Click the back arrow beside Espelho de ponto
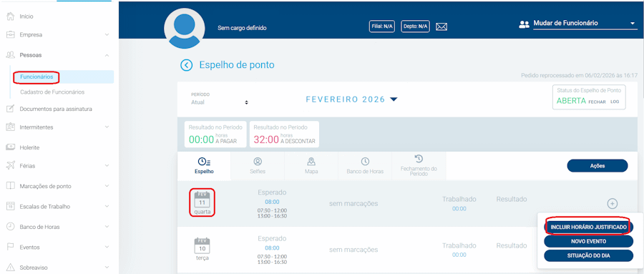Screen dimensions: 644x274 (x=187, y=65)
